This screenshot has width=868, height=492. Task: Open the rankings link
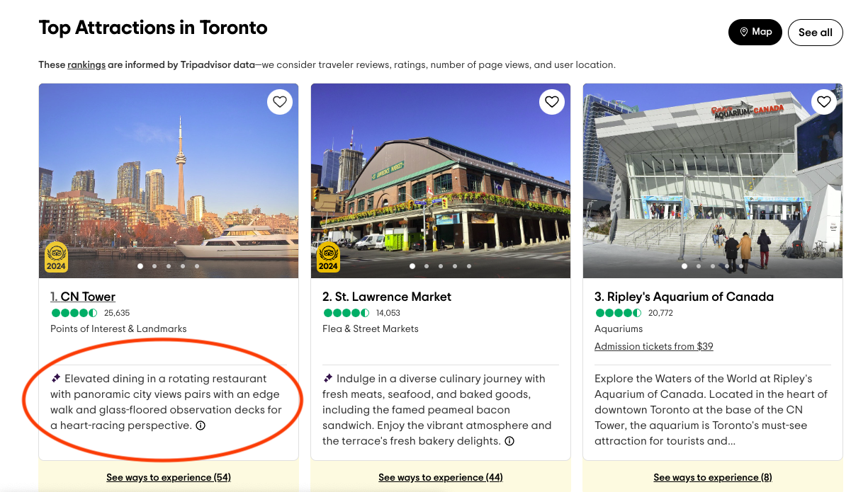pos(86,64)
